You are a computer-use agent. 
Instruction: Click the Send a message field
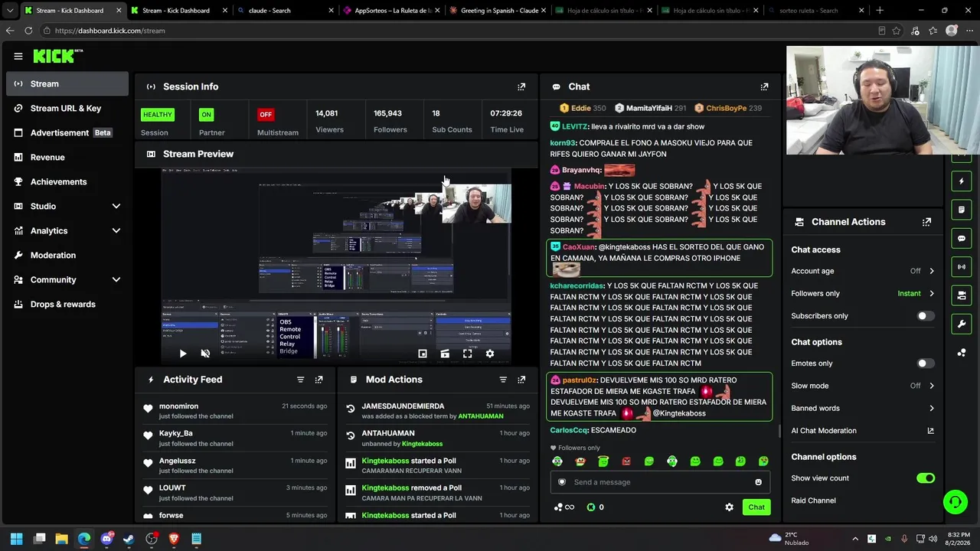661,482
